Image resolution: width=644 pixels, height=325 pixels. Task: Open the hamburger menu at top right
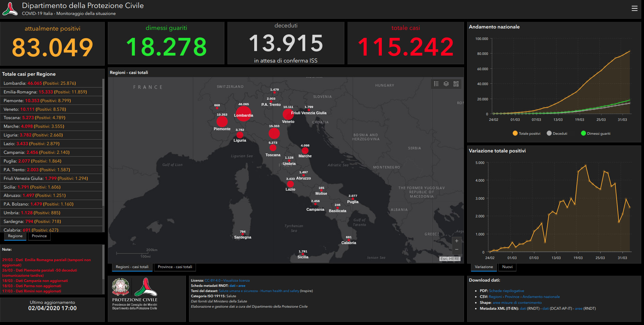pyautogui.click(x=634, y=8)
